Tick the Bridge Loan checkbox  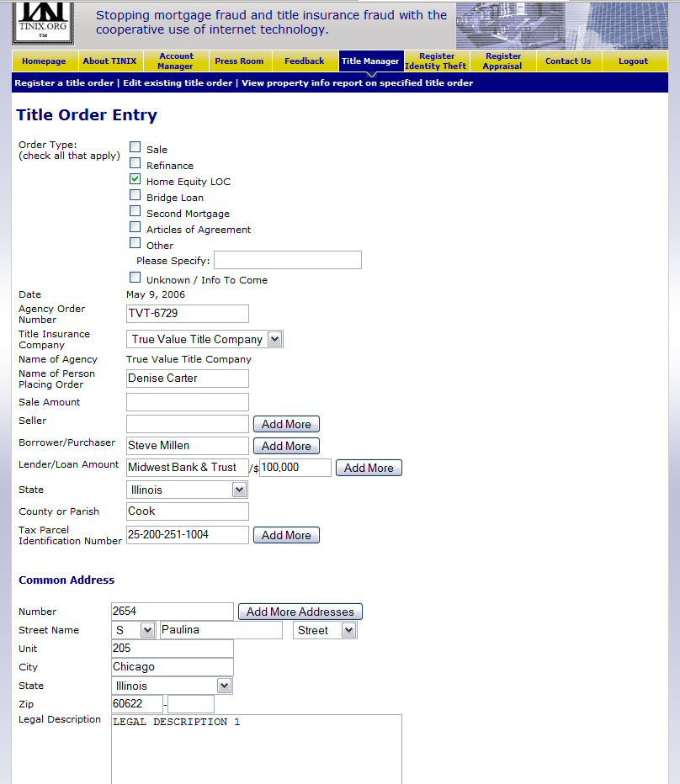135,195
